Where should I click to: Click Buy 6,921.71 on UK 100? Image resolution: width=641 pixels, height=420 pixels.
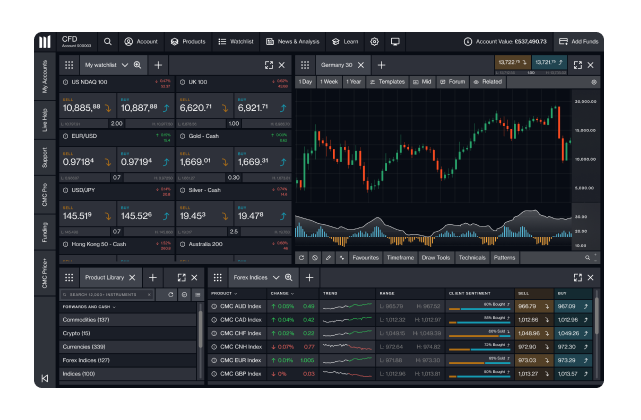(262, 106)
